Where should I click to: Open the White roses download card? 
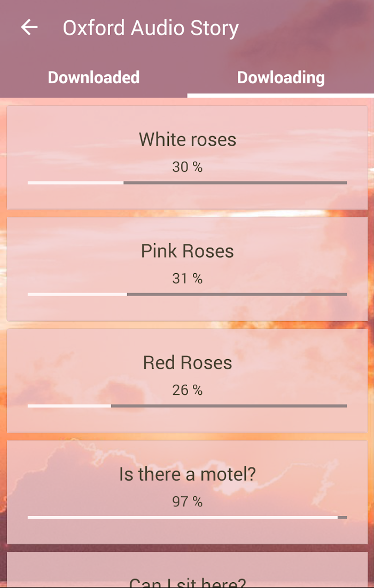[187, 157]
